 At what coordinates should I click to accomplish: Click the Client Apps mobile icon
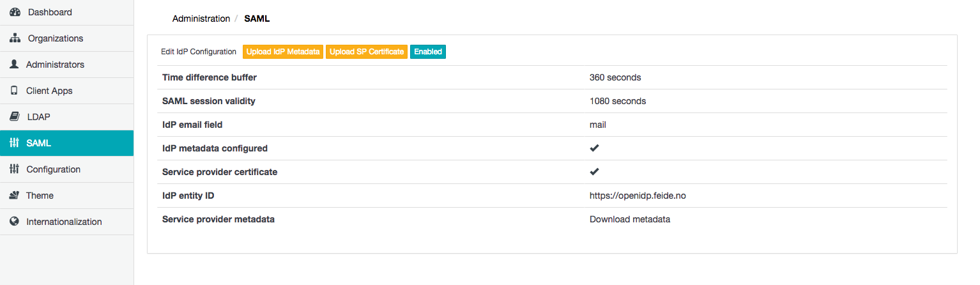pos(14,91)
